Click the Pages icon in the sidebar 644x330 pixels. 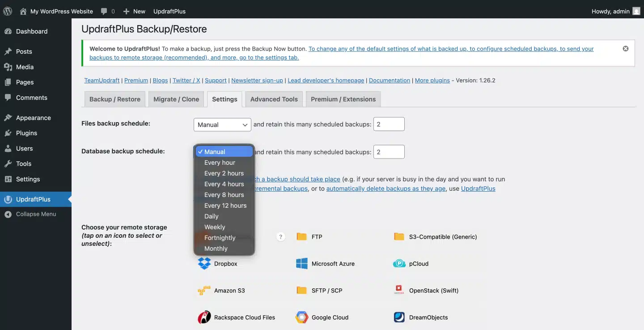(x=8, y=82)
